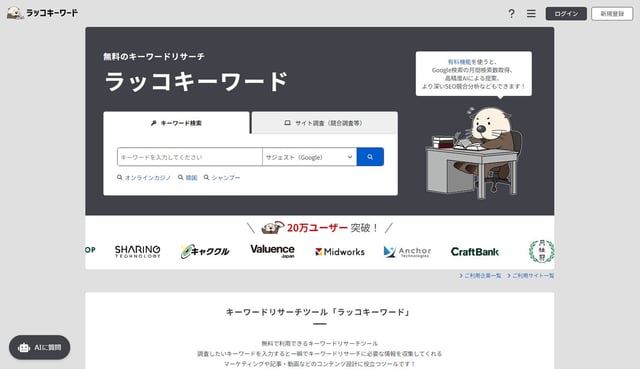Click the キーワードリサーチツール「ラッコキーワード」 heading

click(x=318, y=312)
